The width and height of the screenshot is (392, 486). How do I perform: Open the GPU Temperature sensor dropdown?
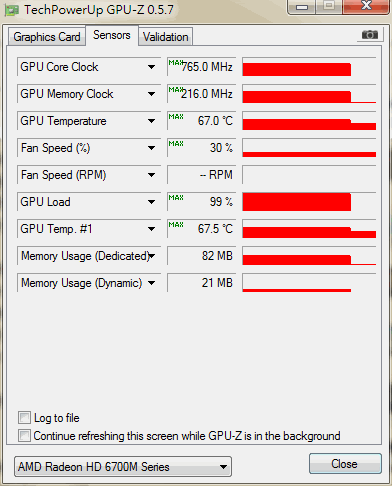click(151, 121)
